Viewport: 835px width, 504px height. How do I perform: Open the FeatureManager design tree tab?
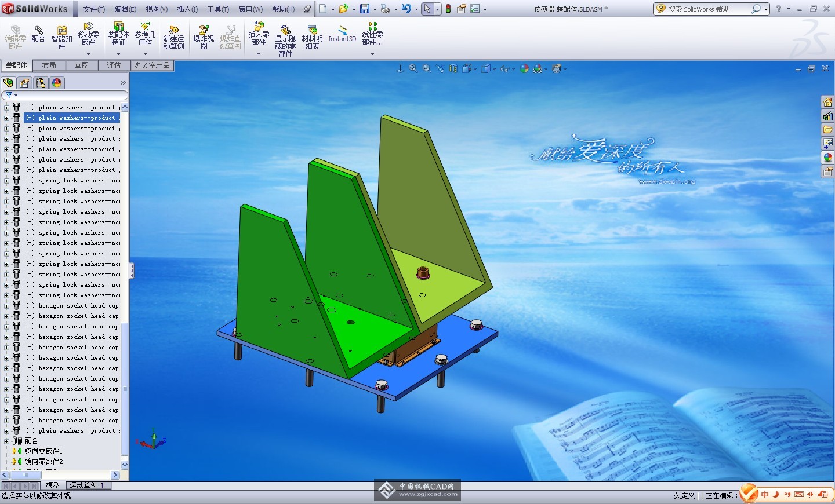point(9,83)
